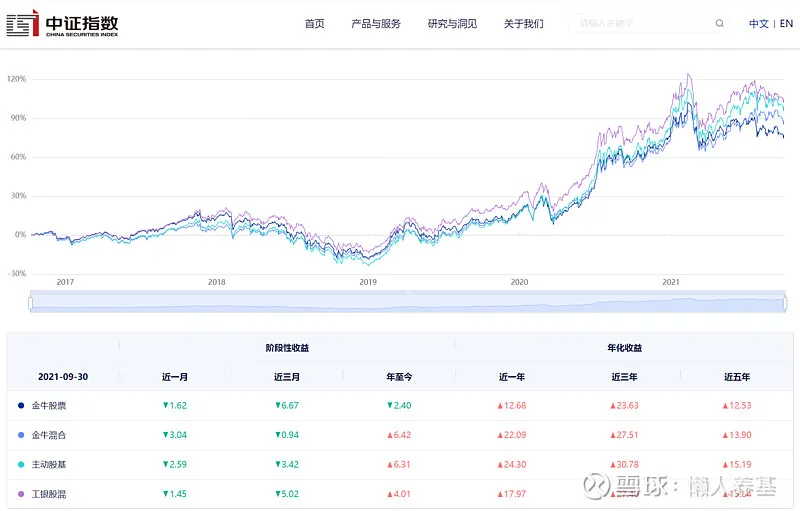The height and width of the screenshot is (511, 800).
Task: Open the 研究与洞见 menu
Action: tap(452, 24)
